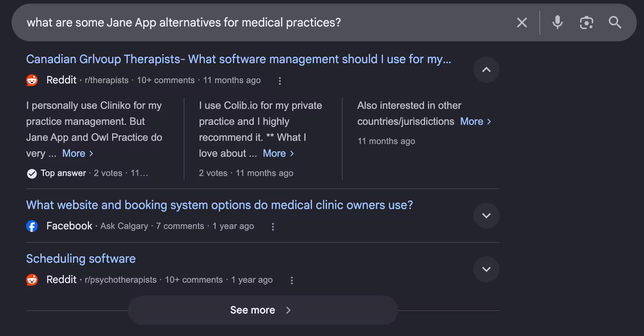Submit search with the magnifying glass icon

pyautogui.click(x=615, y=22)
